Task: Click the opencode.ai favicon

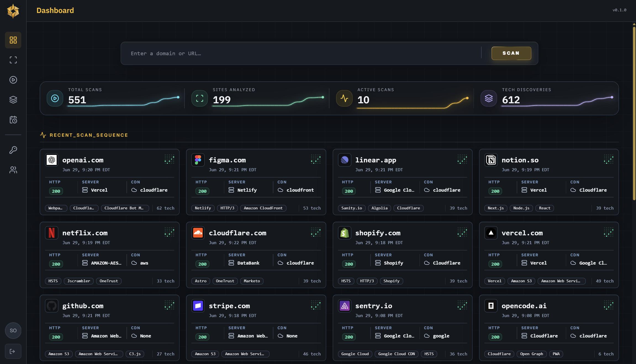Action: 491,306
